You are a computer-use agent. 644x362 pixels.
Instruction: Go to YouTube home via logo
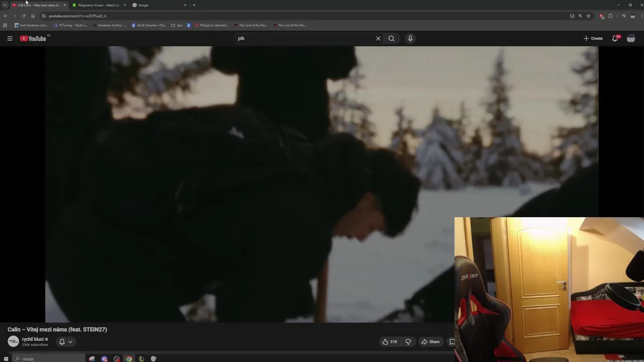pos(33,38)
